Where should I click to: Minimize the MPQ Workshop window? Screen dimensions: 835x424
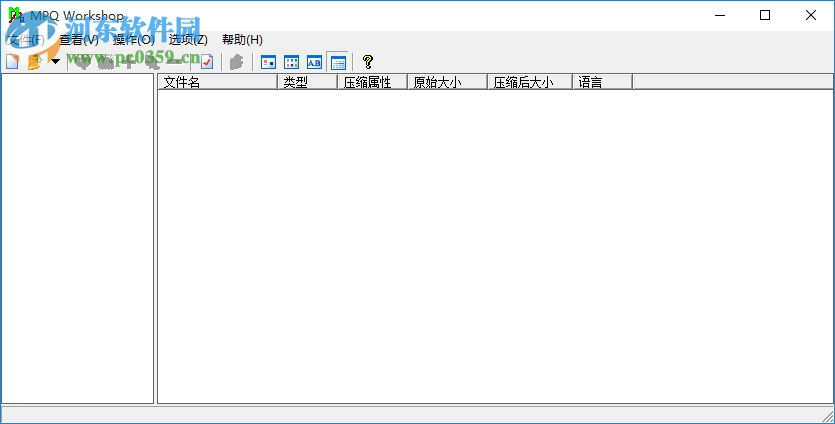coord(719,15)
